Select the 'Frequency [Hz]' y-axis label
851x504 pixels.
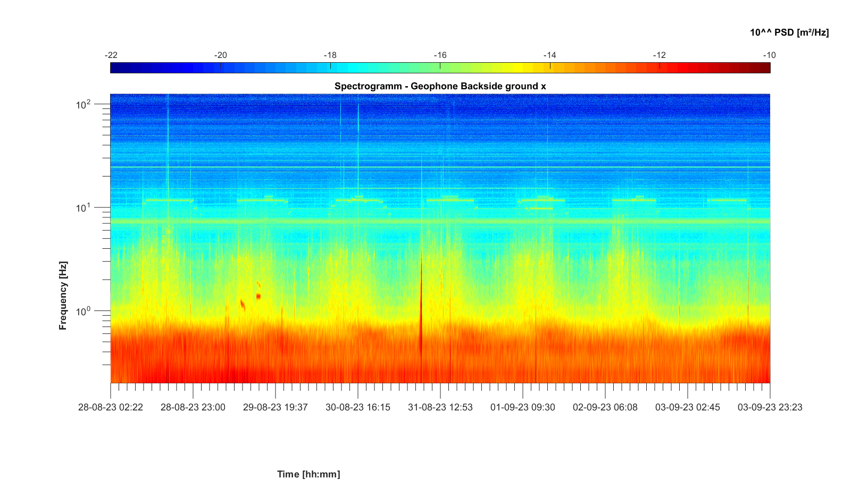tap(63, 296)
